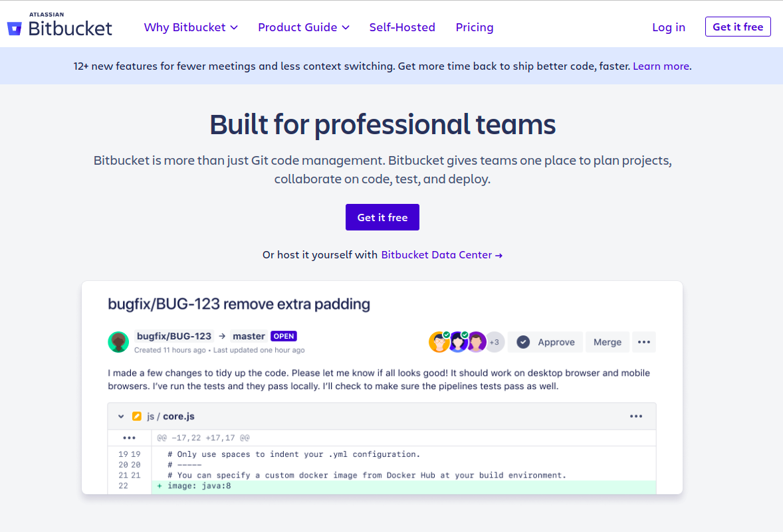The height and width of the screenshot is (532, 783).
Task: Click the first reviewer avatar with glasses
Action: point(439,342)
